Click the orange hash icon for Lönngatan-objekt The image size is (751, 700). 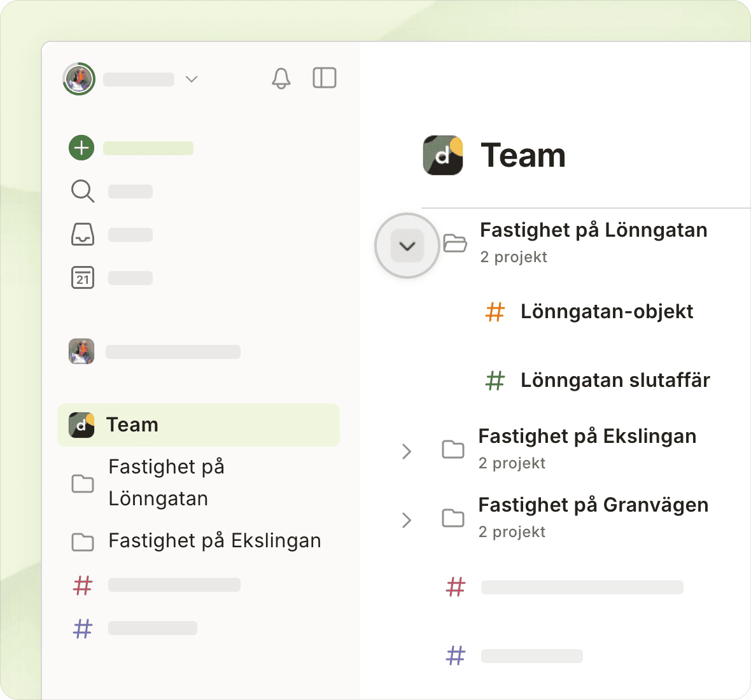(x=495, y=312)
